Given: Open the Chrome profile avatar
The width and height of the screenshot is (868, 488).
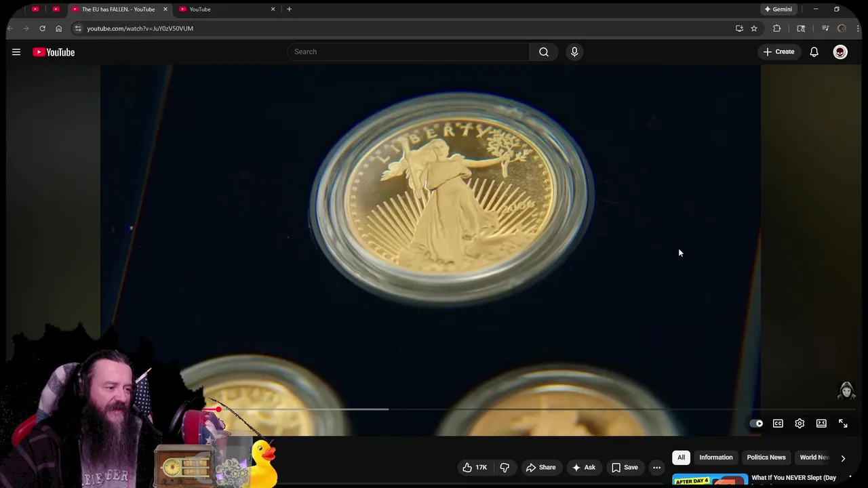Looking at the screenshot, I should click(842, 28).
